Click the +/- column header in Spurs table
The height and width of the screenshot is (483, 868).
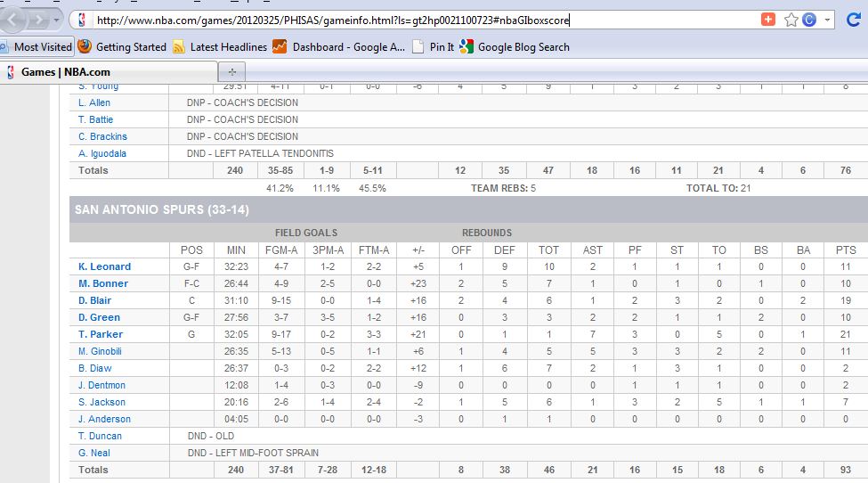pyautogui.click(x=418, y=250)
